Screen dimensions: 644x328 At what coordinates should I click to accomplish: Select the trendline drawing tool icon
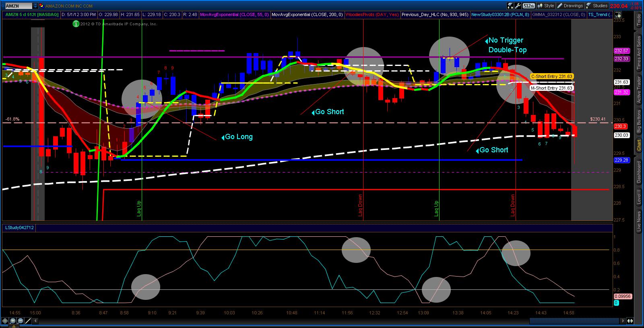pyautogui.click(x=28, y=321)
